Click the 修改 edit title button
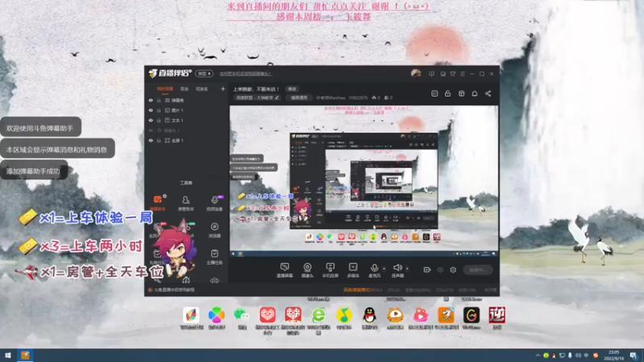644x362 pixels. (292, 89)
